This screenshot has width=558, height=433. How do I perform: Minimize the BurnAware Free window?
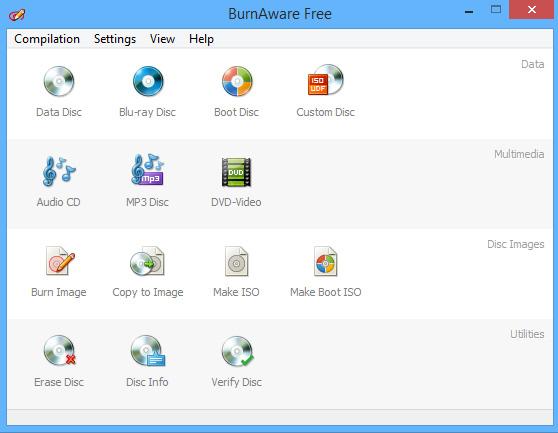pos(469,12)
